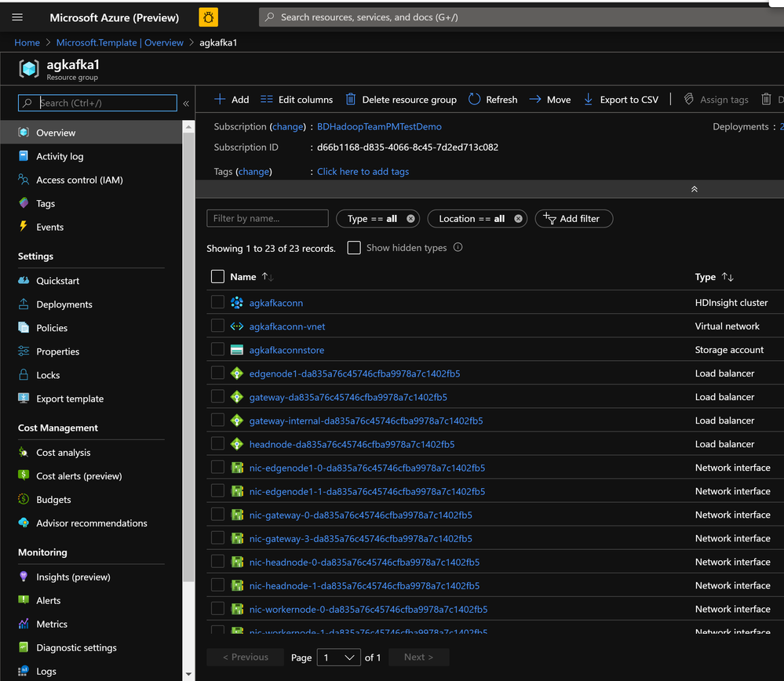Remove the Location filter with its X

(518, 218)
